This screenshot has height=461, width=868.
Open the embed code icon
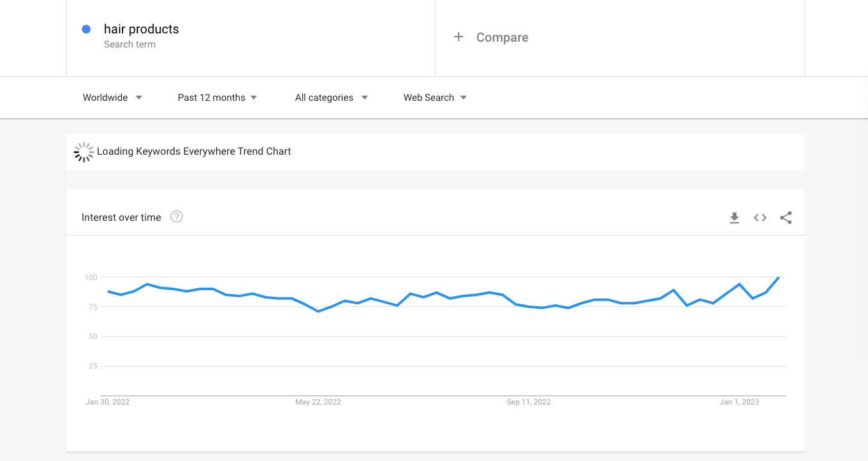pos(760,218)
